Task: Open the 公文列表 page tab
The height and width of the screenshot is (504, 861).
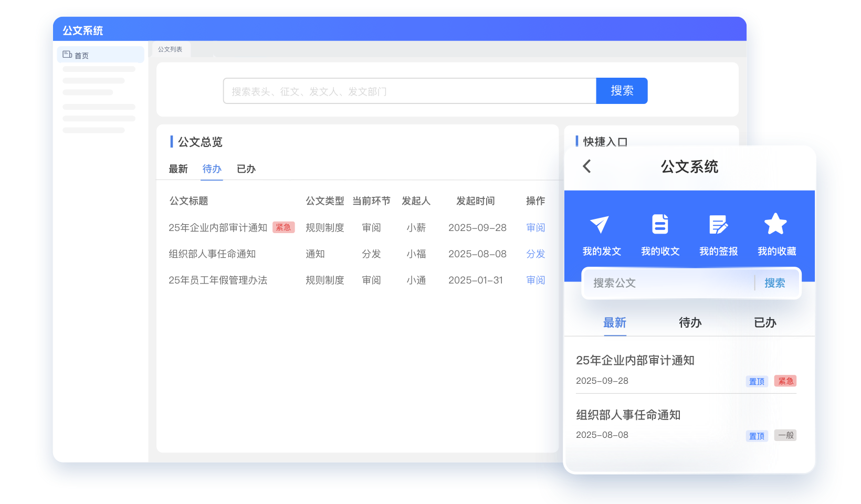Action: point(170,49)
